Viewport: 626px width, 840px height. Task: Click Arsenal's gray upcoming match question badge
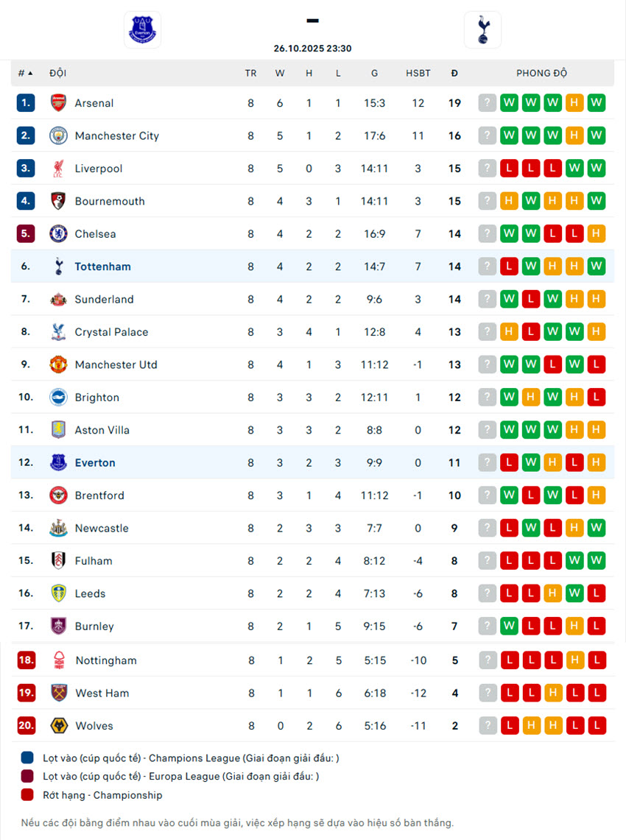pyautogui.click(x=487, y=103)
